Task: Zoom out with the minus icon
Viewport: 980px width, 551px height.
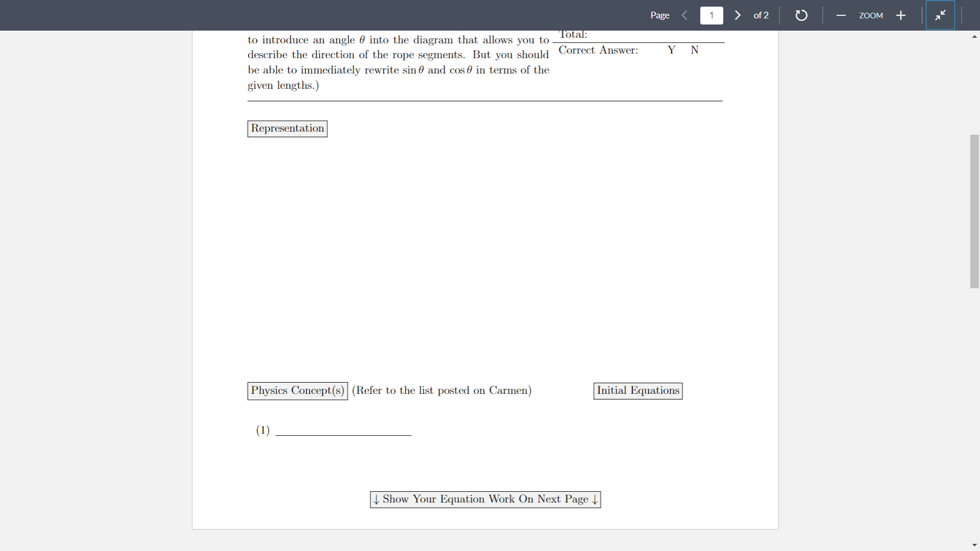Action: click(841, 15)
